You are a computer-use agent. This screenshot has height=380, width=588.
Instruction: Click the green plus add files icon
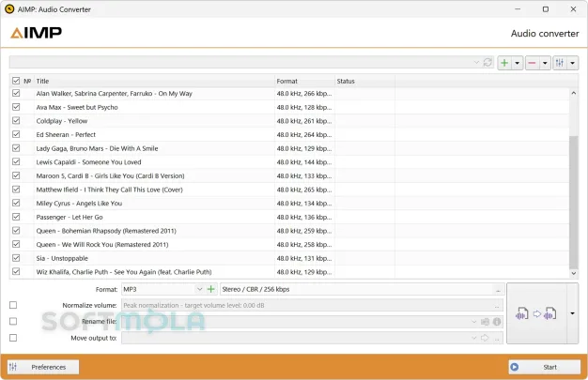pos(504,63)
